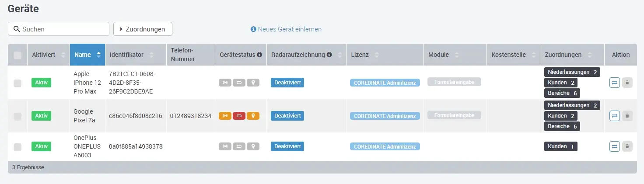Click COREDINATE Adminlizenz badge for Google Pixel 7a
This screenshot has width=644, height=184.
(385, 116)
